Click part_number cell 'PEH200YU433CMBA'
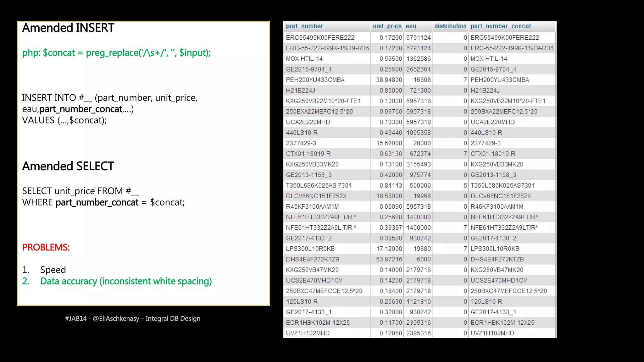The image size is (644, 362). (x=315, y=80)
